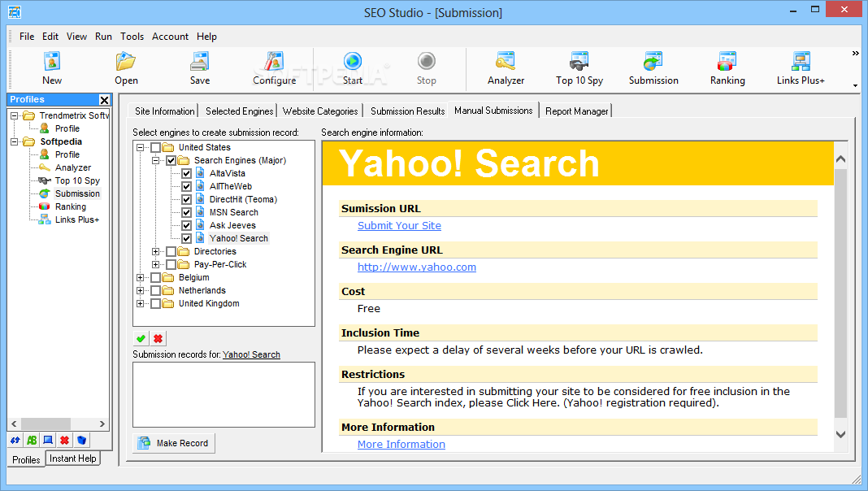Image resolution: width=868 pixels, height=491 pixels.
Task: Click the Profiles horizontal scrollbar thumb
Action: click(x=46, y=424)
